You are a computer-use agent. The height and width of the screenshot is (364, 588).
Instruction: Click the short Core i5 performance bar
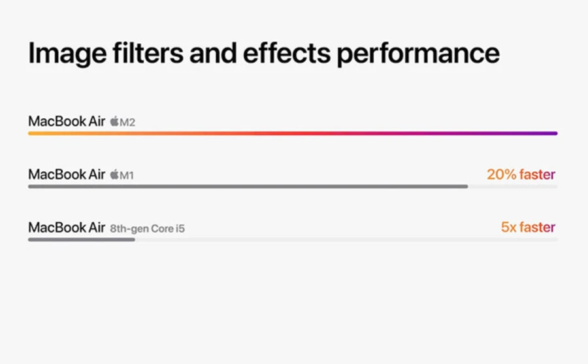[82, 239]
